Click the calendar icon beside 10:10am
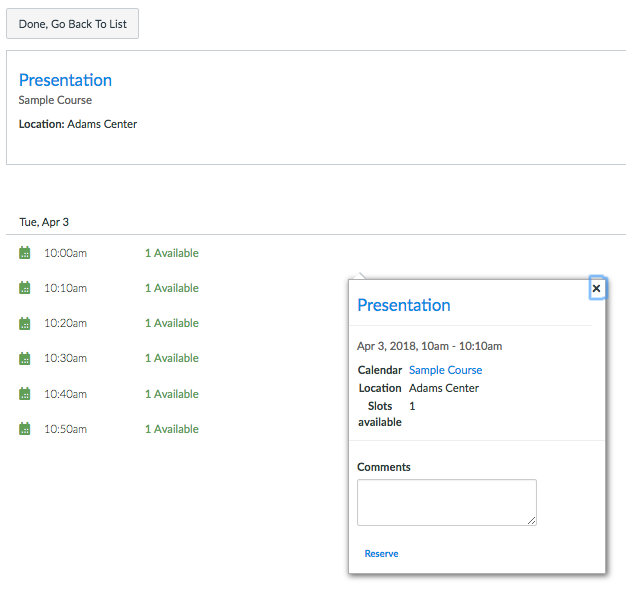 coord(25,288)
